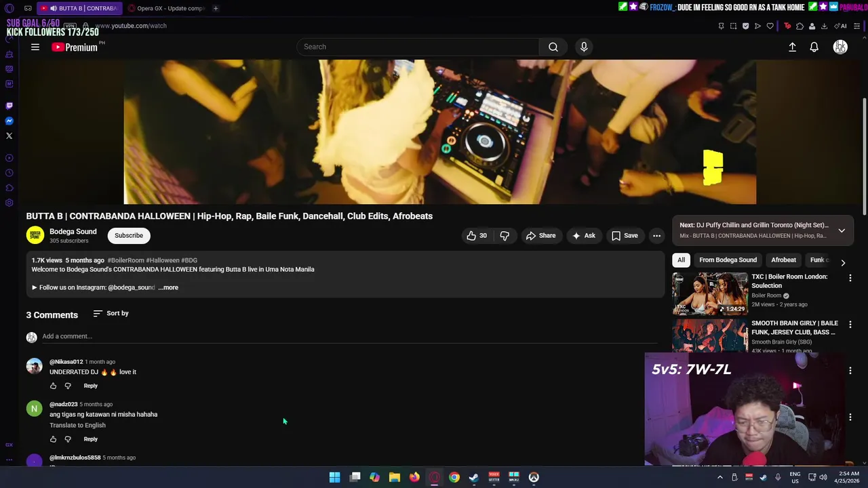Open the snapshot tool in toolbar
The width and height of the screenshot is (868, 488).
point(733,26)
